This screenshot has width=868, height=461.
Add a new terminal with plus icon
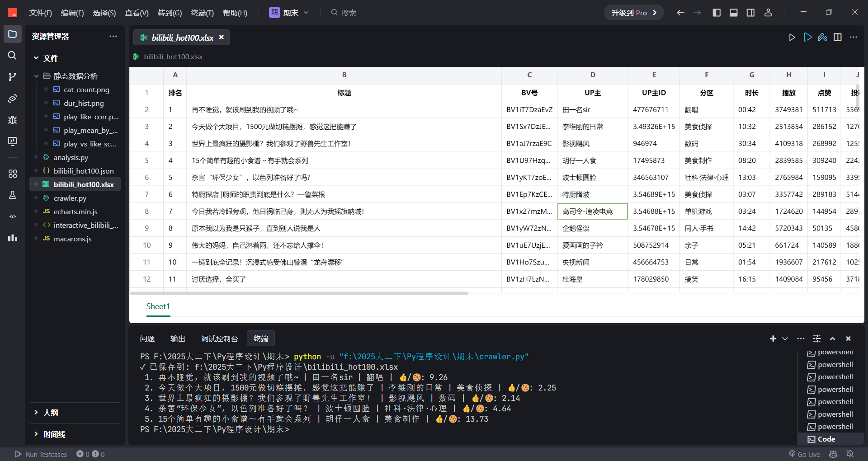[773, 339]
